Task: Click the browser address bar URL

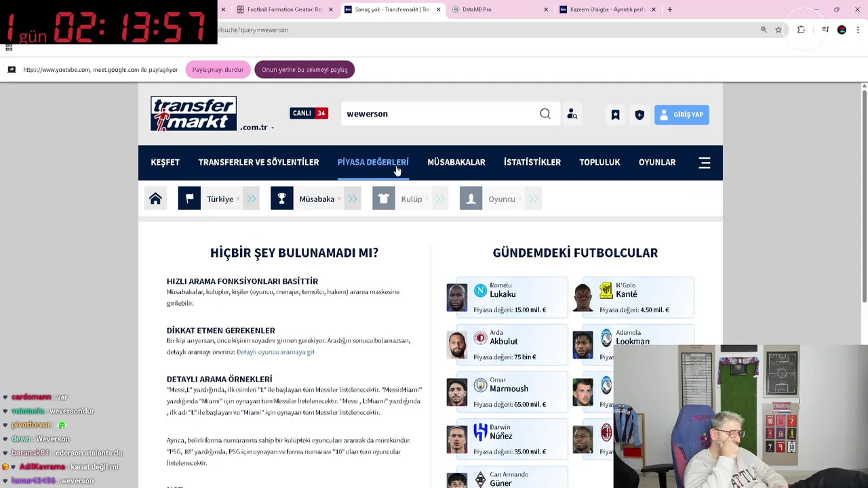Action: tap(253, 30)
